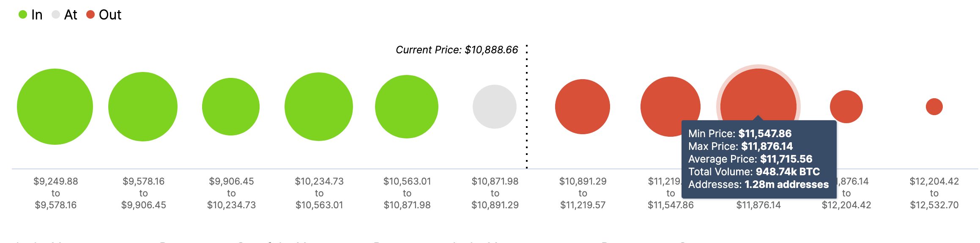Image resolution: width=980 pixels, height=243 pixels.
Task: Click the Addresses 1.28m tooltip line
Action: [758, 184]
